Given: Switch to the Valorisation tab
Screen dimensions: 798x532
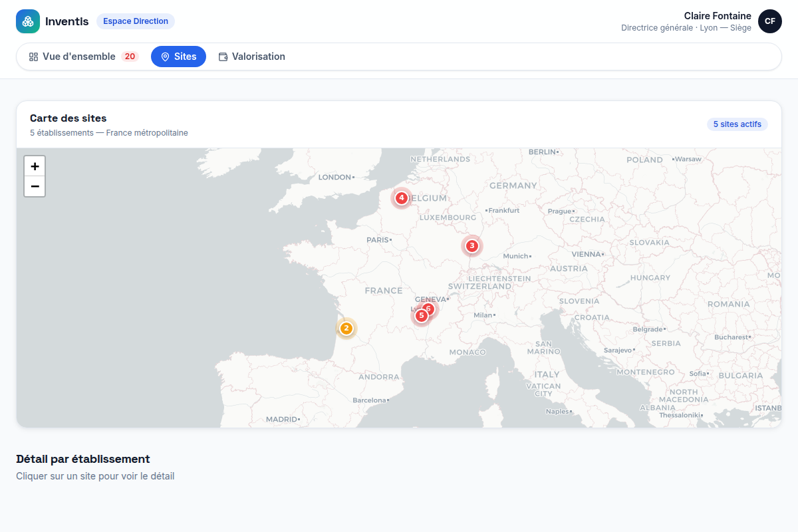Looking at the screenshot, I should 252,57.
